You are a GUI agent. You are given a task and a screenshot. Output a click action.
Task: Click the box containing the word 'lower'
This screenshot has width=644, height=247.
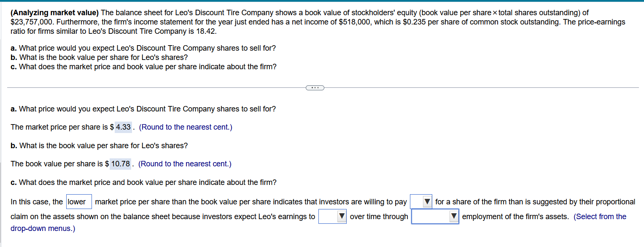pos(78,201)
